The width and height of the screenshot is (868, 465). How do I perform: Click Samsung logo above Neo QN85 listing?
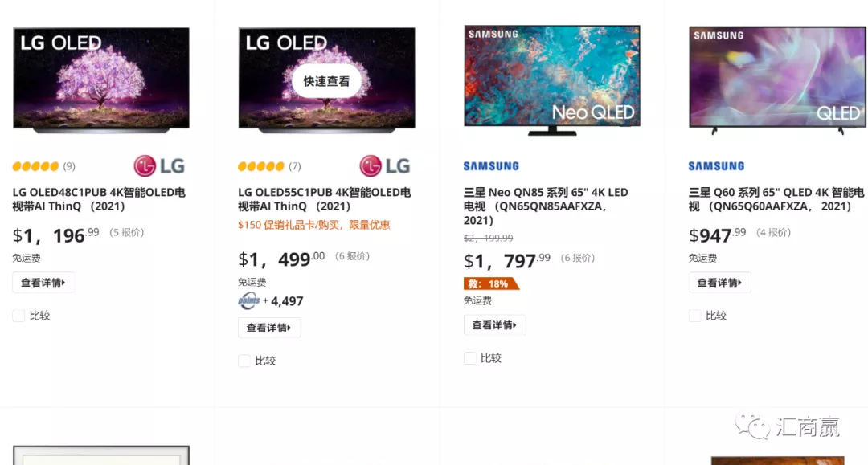coord(491,166)
